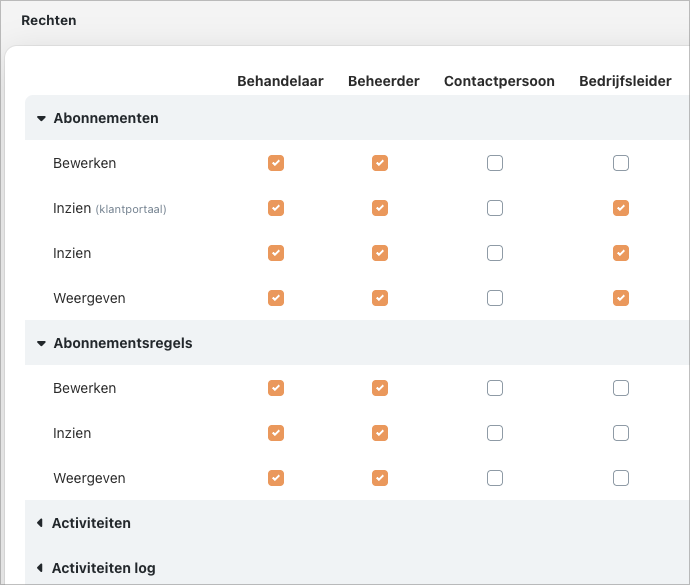This screenshot has width=690, height=585.
Task: Check Contactpersoon Inzien (klantportaal) checkbox
Action: click(x=495, y=208)
